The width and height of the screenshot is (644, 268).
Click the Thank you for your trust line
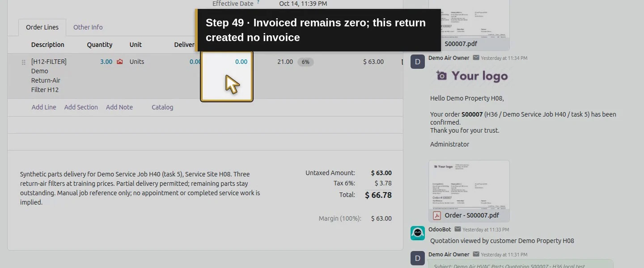[x=465, y=130]
